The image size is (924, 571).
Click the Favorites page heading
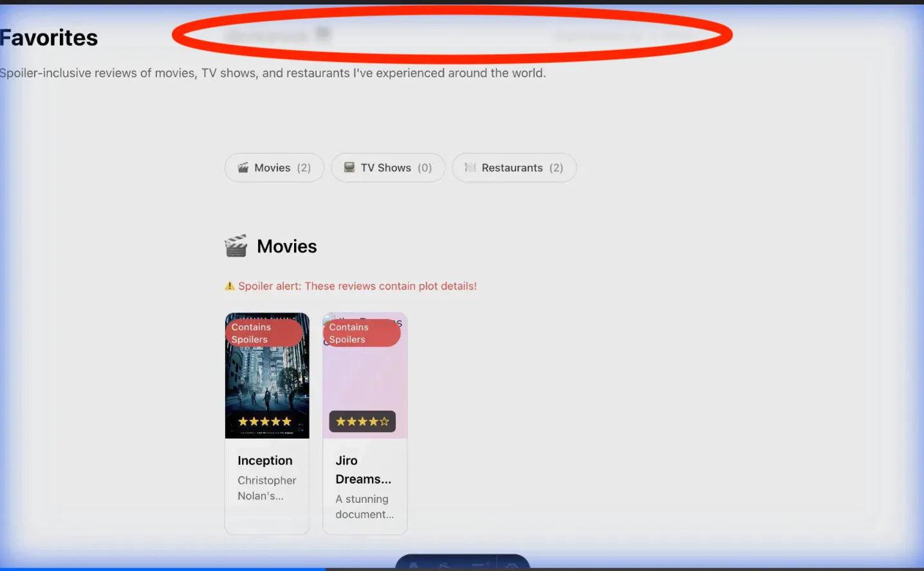49,38
